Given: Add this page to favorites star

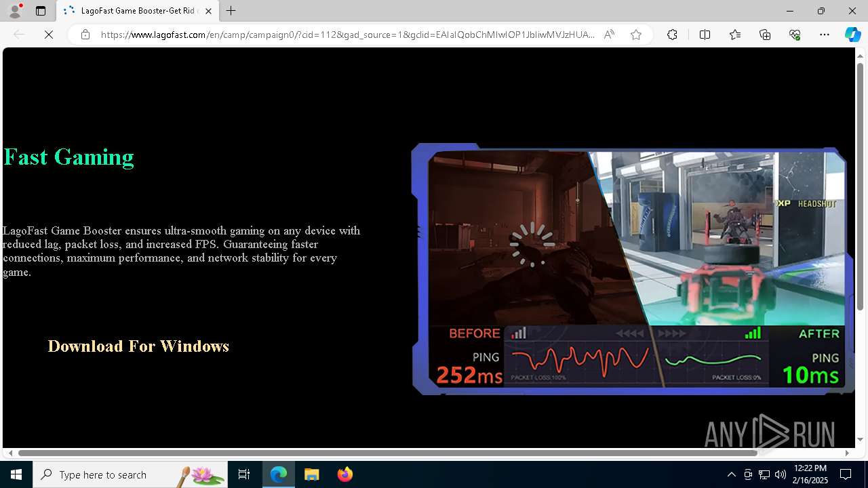Looking at the screenshot, I should point(636,35).
